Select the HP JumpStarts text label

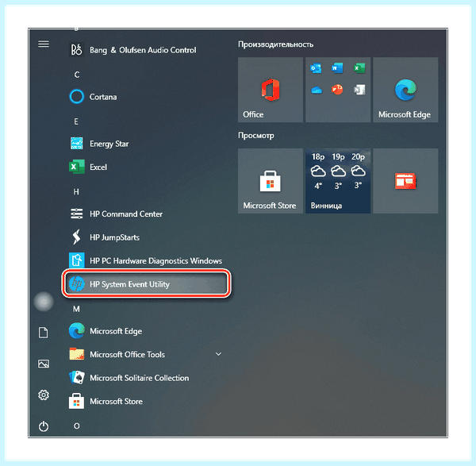(114, 237)
